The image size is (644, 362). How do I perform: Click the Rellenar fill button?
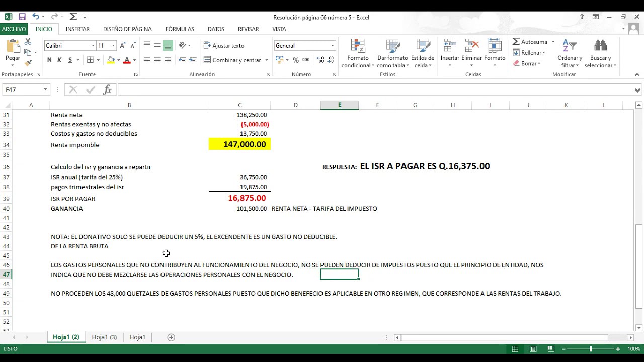pos(529,53)
